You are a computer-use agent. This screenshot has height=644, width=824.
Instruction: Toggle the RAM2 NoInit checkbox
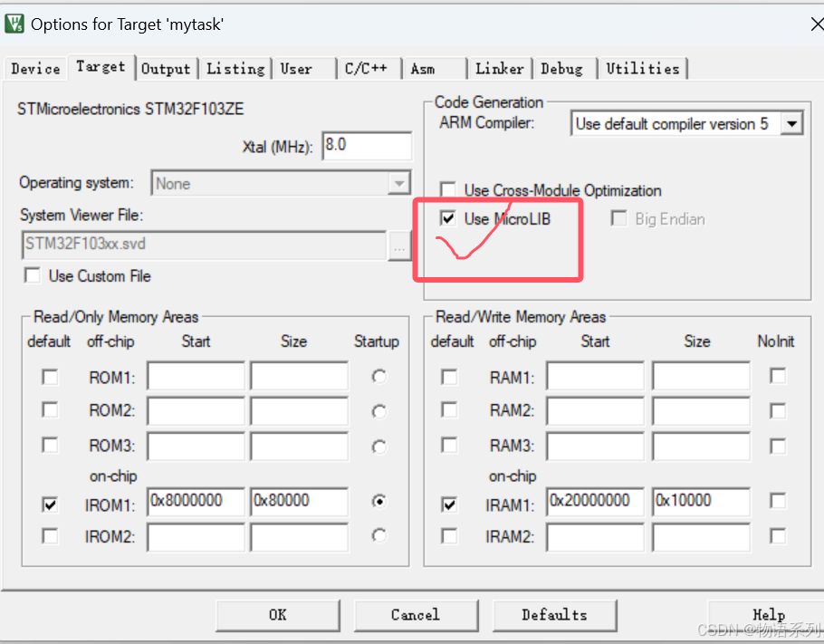[778, 410]
